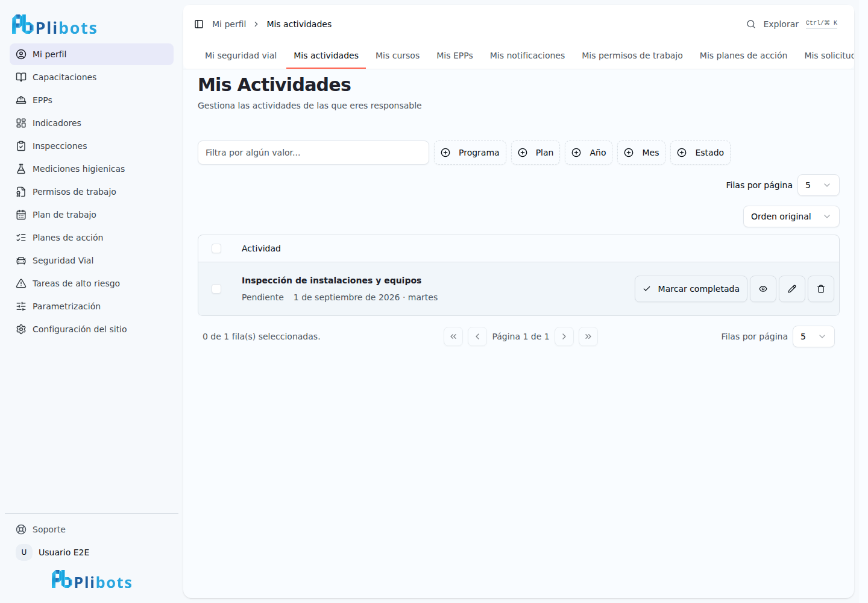This screenshot has height=603, width=868.
Task: Open Explorar search magnifier icon
Action: pyautogui.click(x=751, y=24)
